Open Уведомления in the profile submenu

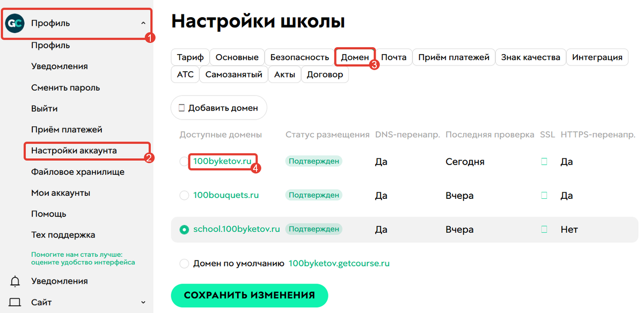click(60, 66)
